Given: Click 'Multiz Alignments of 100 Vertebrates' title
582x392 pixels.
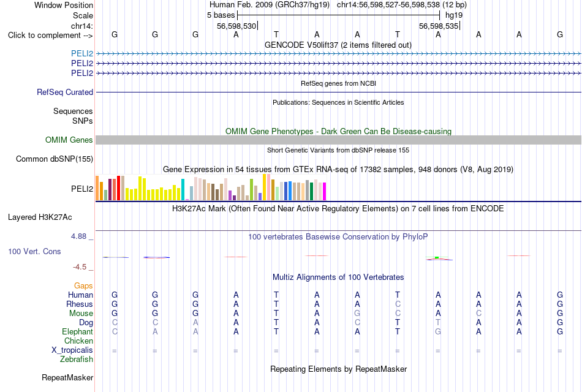Looking at the screenshot, I should [x=338, y=277].
